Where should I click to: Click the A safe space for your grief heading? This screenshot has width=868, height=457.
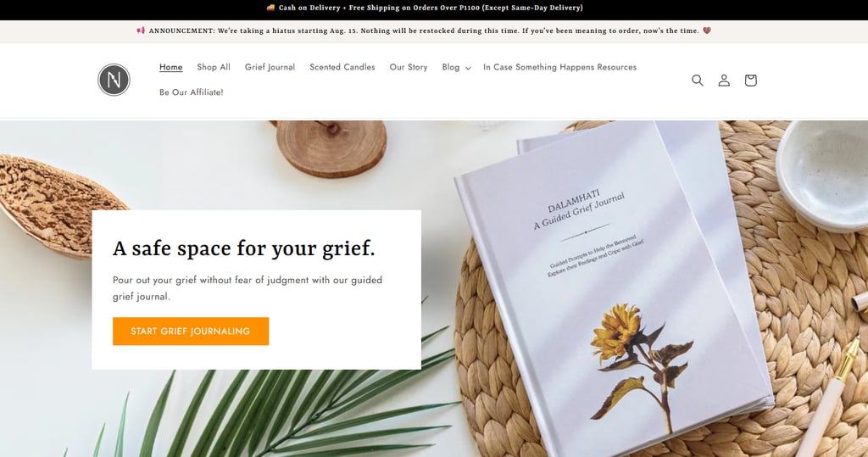(x=243, y=248)
